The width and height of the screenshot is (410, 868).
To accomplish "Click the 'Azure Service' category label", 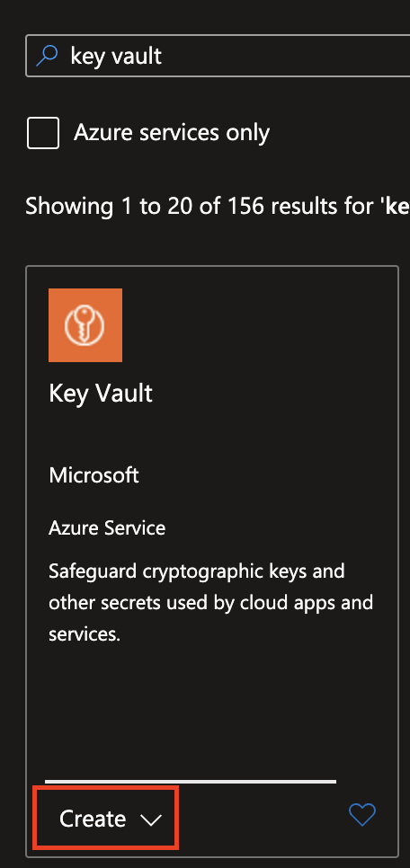I will pos(107,527).
